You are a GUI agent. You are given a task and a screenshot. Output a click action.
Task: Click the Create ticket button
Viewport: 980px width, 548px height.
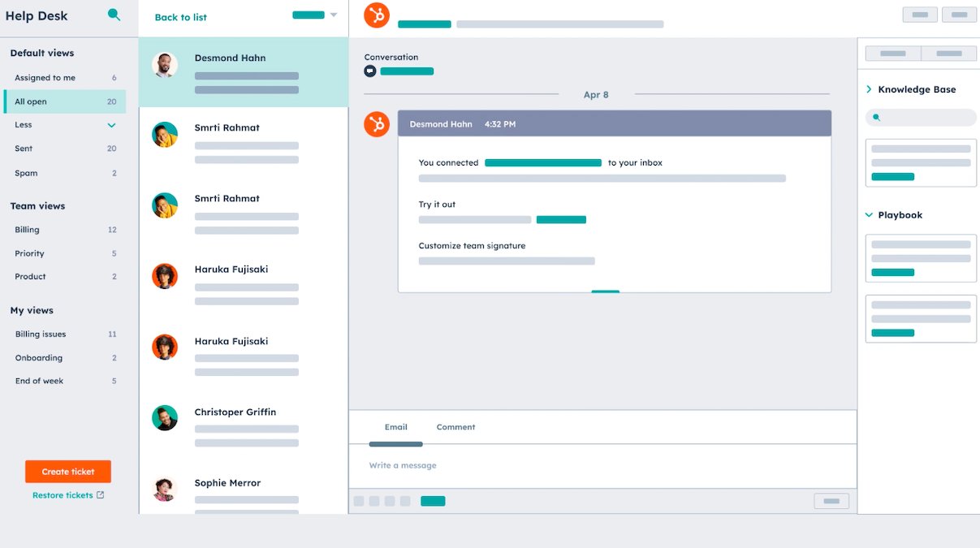(68, 471)
